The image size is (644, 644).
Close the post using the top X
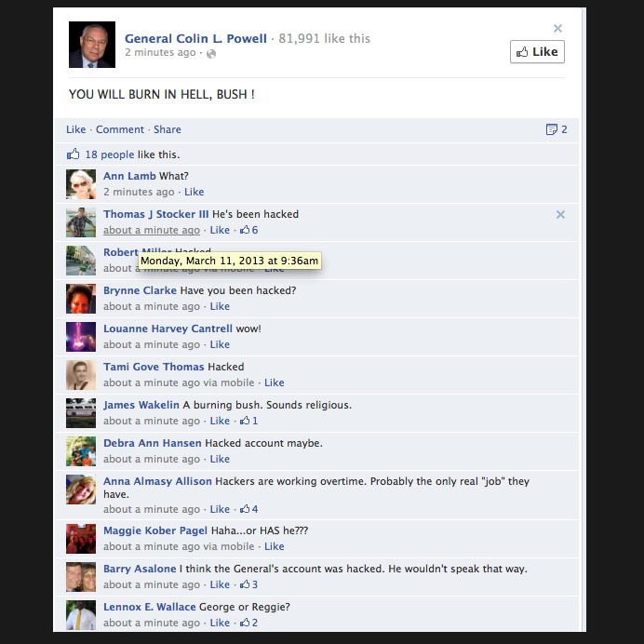click(x=557, y=28)
